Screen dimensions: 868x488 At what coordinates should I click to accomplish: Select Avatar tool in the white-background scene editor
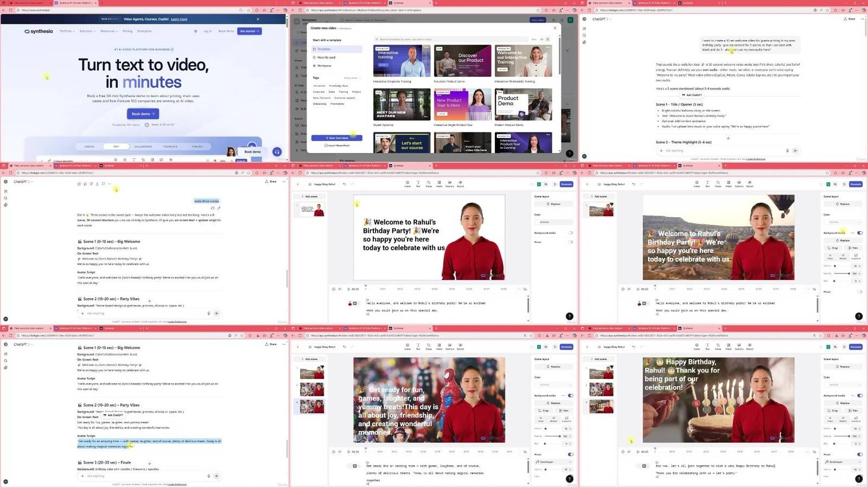407,183
